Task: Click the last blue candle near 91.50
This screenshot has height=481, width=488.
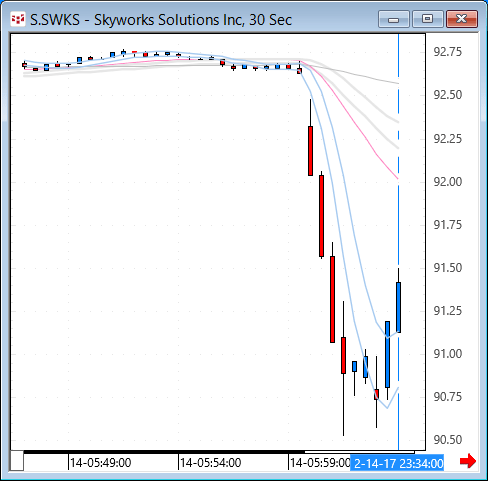Action: (x=398, y=307)
